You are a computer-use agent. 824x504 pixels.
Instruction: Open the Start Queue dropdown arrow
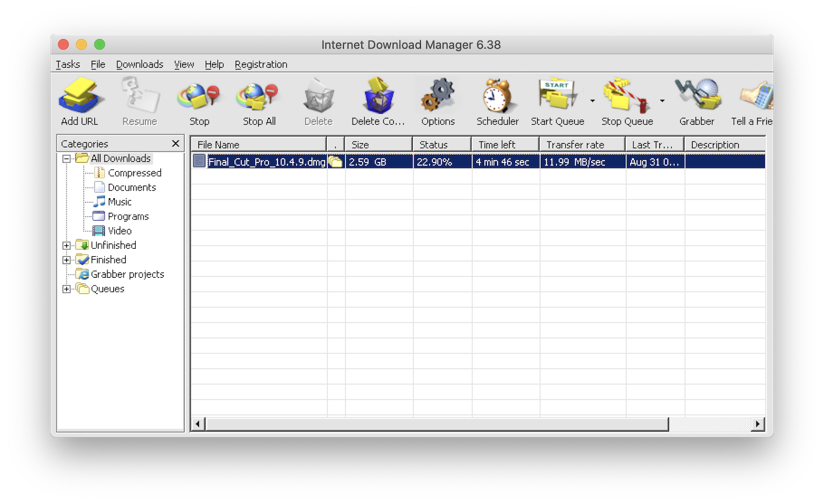tap(592, 101)
